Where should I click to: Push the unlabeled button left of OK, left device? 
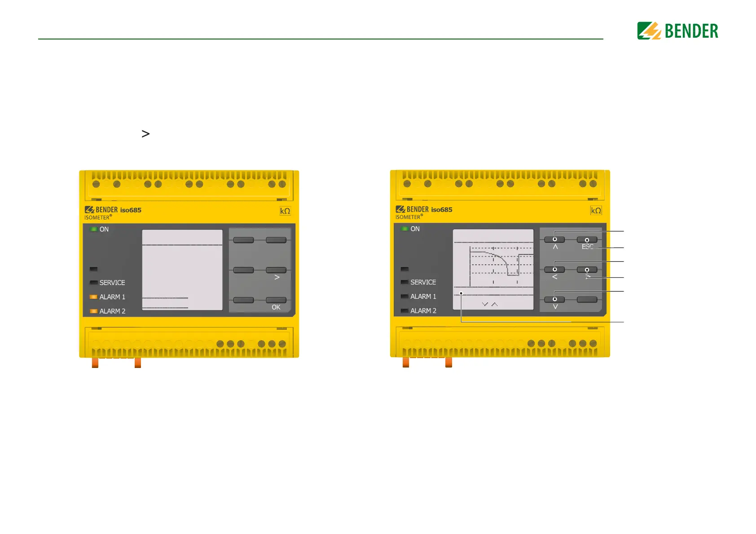(x=244, y=300)
